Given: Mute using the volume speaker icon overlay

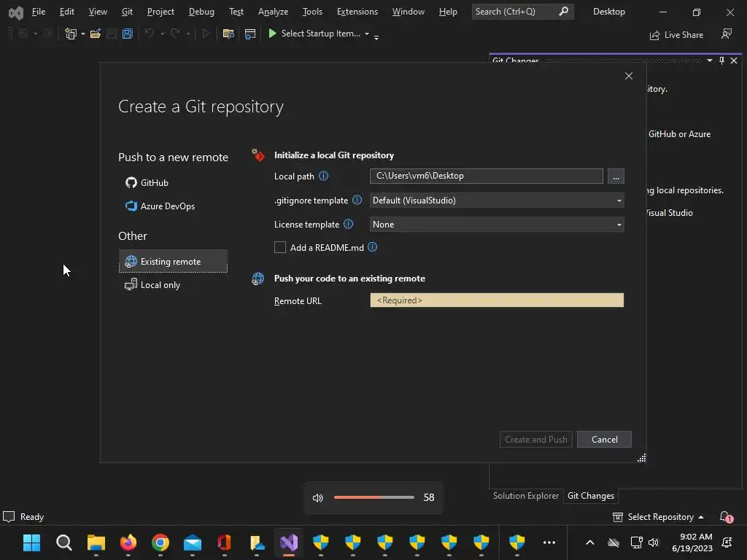Looking at the screenshot, I should (318, 497).
